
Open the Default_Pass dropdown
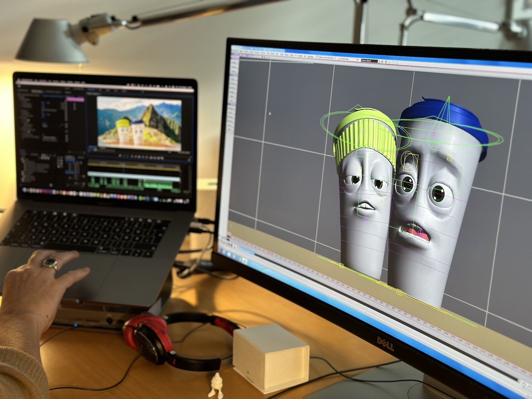344,59
